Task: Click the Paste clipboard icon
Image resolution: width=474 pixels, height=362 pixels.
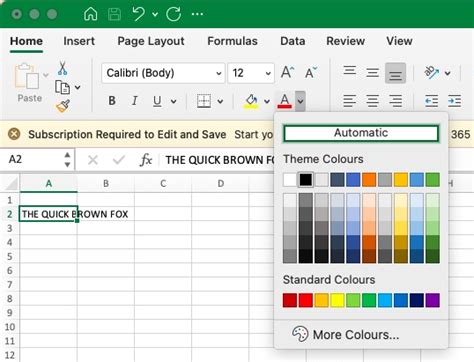Action: 27,76
